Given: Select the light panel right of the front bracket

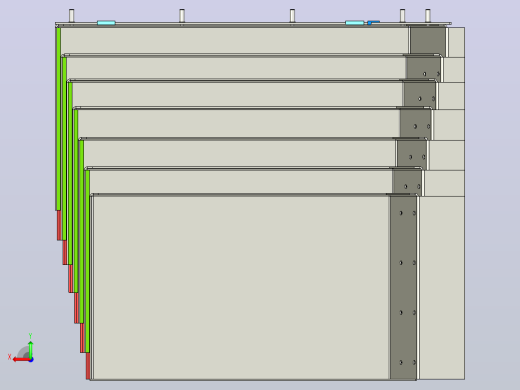Looking at the screenshot, I should 442,288.
